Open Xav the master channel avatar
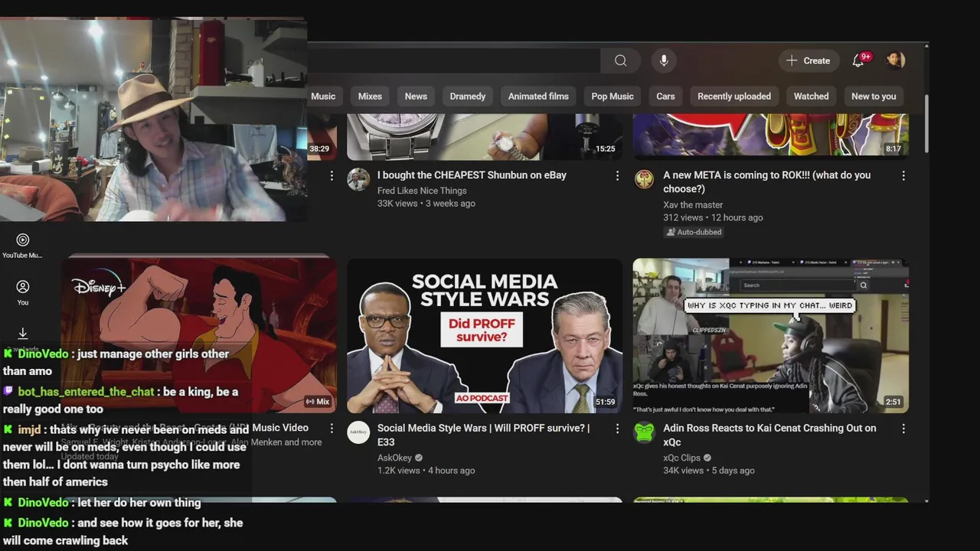980x551 pixels. tap(645, 179)
